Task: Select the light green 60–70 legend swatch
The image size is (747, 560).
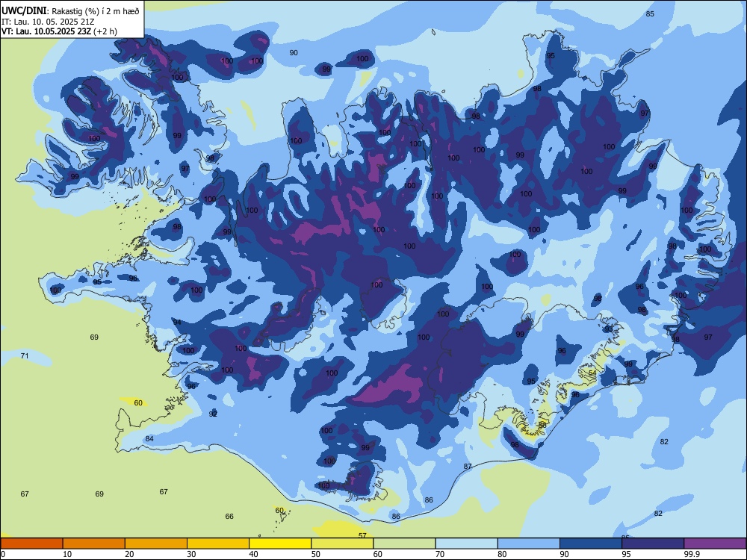Action: point(404,544)
